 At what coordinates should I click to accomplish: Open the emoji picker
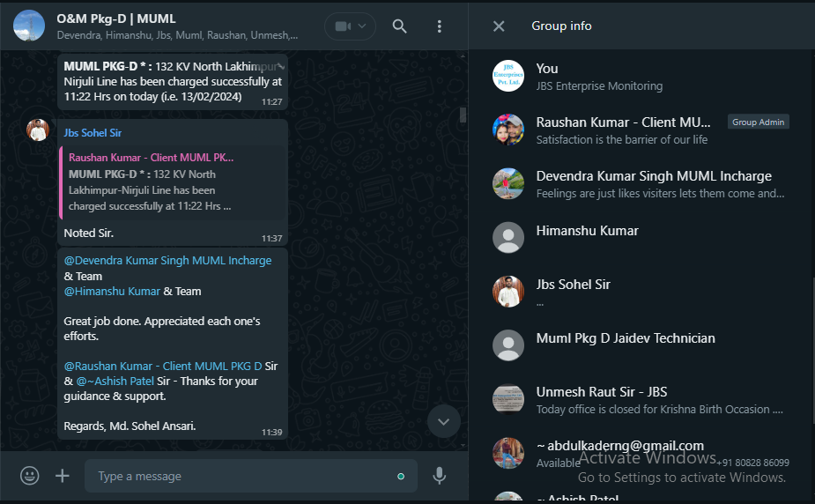click(x=30, y=476)
